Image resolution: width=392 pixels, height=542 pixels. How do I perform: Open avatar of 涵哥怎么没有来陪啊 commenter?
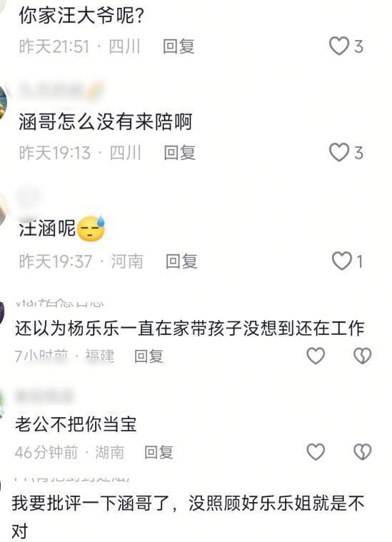(x=3, y=103)
